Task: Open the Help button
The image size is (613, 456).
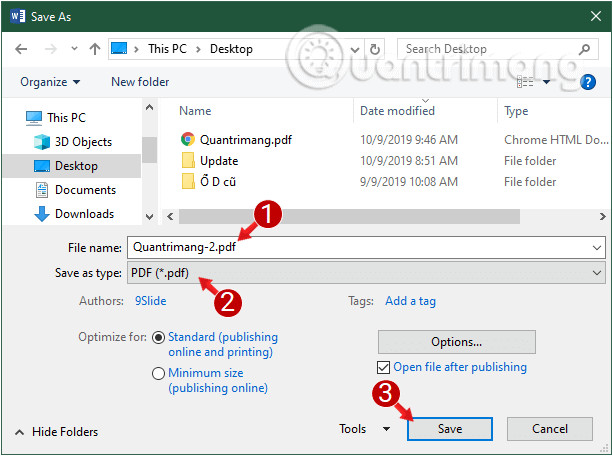Action: click(588, 82)
